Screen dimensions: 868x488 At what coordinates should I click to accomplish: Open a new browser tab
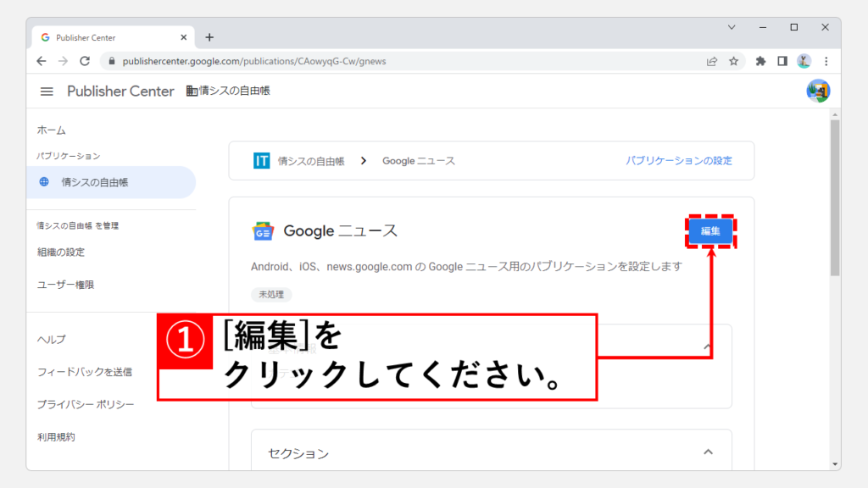(209, 37)
